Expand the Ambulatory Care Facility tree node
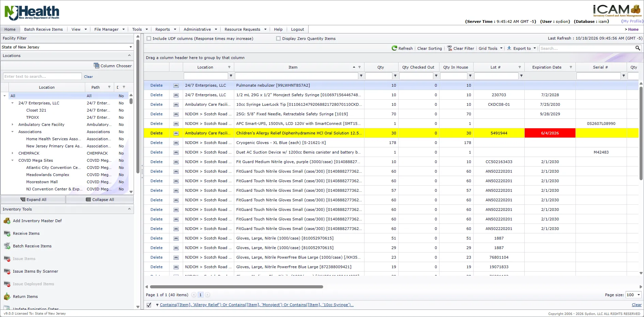 click(x=13, y=125)
